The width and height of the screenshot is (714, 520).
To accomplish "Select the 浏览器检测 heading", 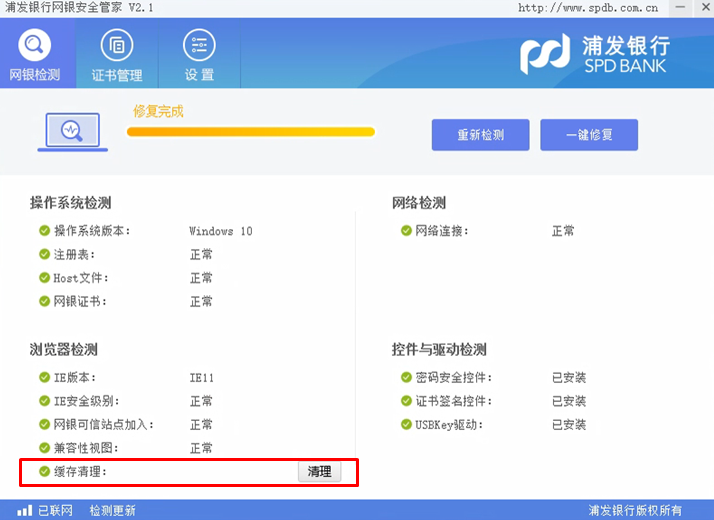I will click(64, 350).
